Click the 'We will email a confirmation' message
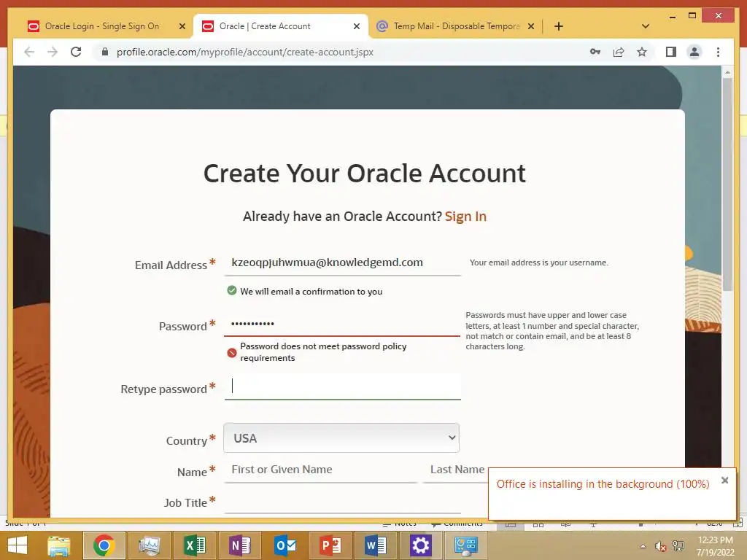 [311, 292]
